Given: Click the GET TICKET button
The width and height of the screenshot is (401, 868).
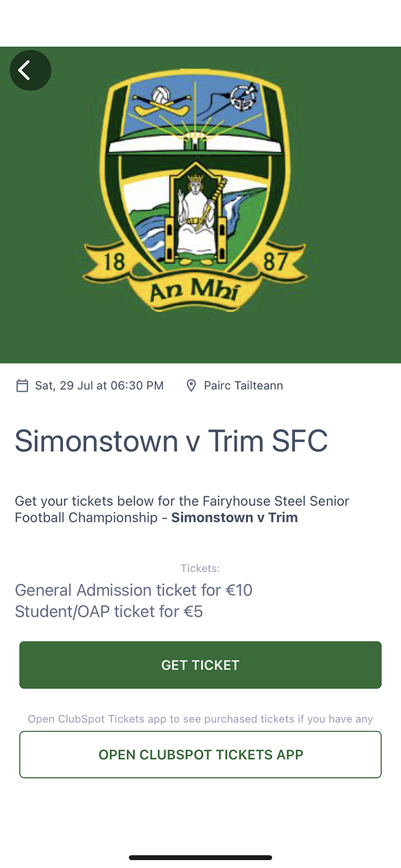Looking at the screenshot, I should pyautogui.click(x=200, y=665).
